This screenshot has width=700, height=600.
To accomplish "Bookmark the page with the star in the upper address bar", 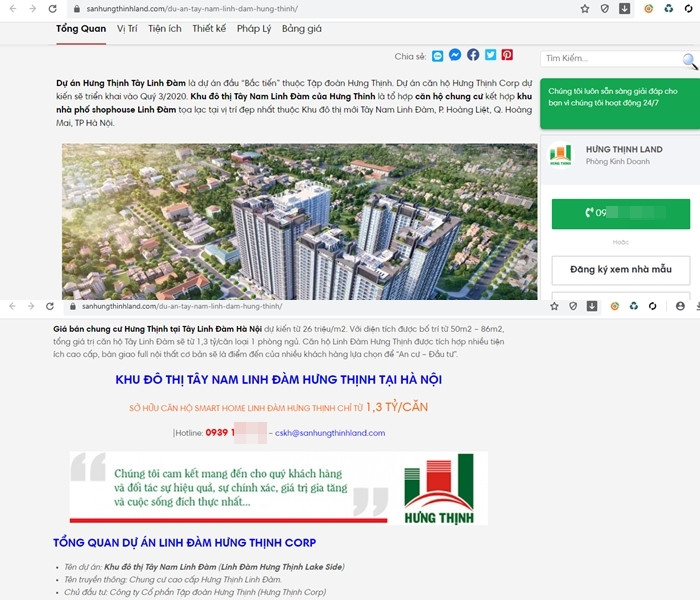I will pyautogui.click(x=585, y=8).
